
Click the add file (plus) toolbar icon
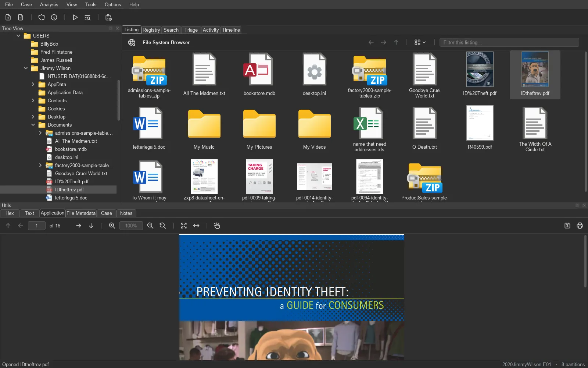coord(8,17)
